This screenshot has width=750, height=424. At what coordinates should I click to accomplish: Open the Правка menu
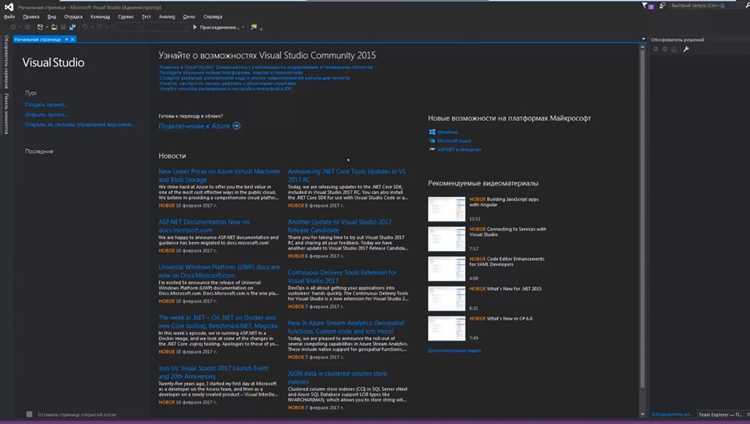[x=31, y=17]
